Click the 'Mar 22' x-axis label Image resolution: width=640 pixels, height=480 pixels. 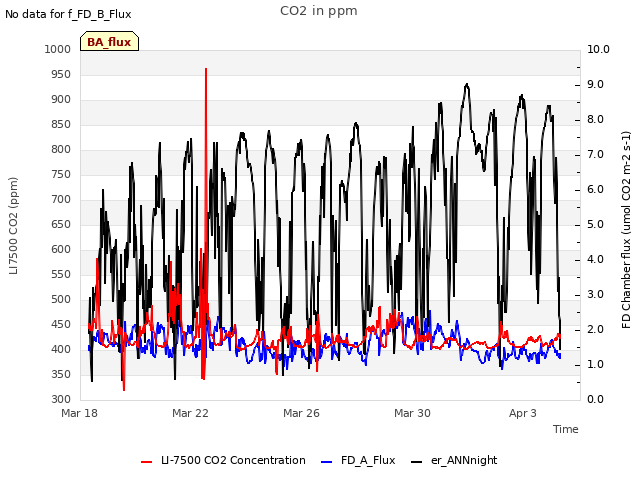(190, 413)
